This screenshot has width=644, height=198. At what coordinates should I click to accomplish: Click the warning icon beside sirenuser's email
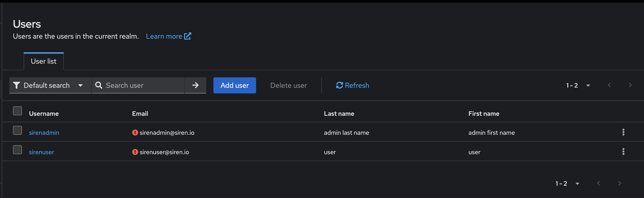135,152
